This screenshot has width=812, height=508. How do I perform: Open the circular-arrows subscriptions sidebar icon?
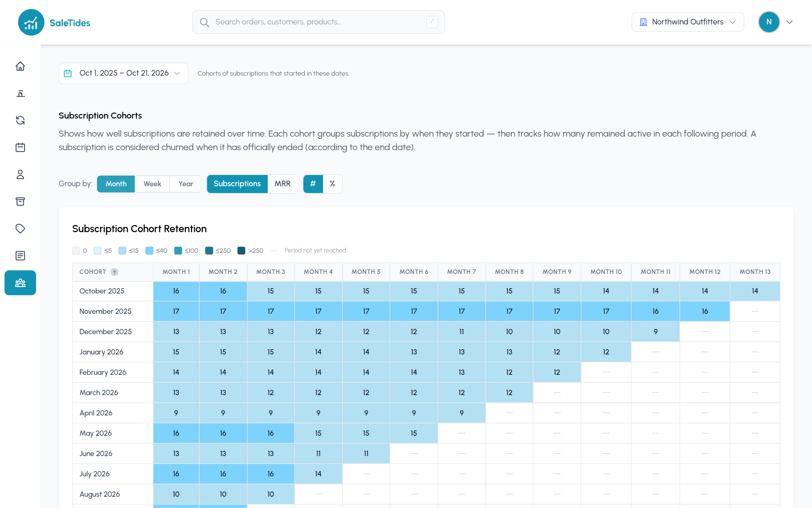20,120
